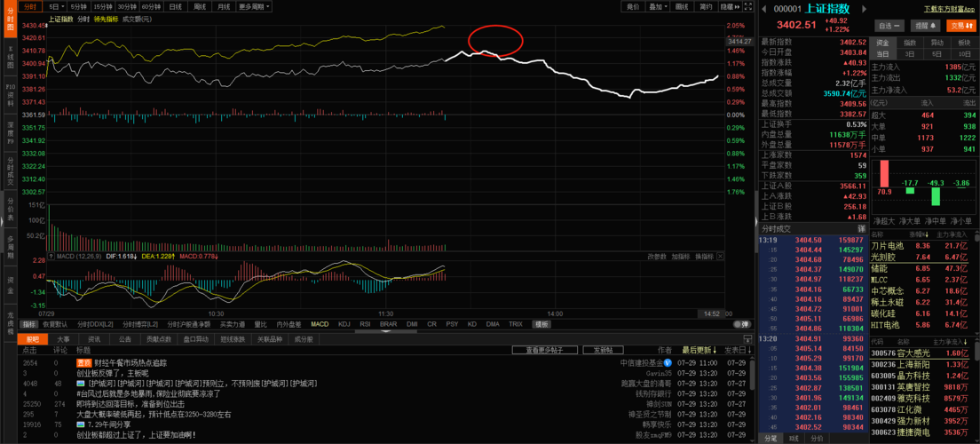Select 15分钟 chart period
980x444 pixels.
coord(101,6)
